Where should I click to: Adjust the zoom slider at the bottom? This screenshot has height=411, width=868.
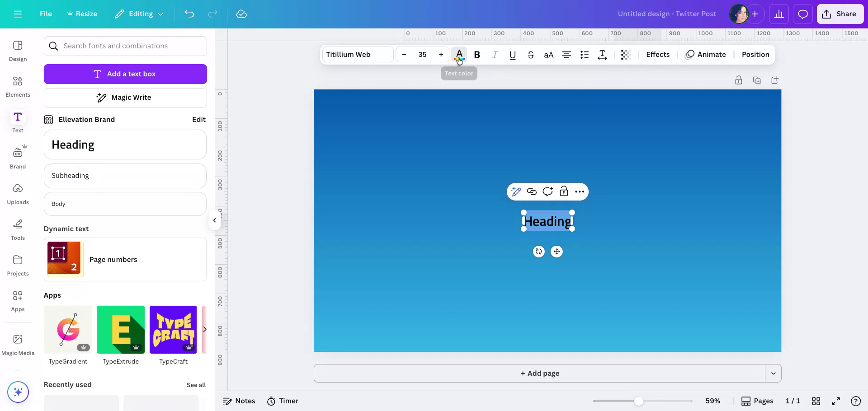click(x=639, y=401)
